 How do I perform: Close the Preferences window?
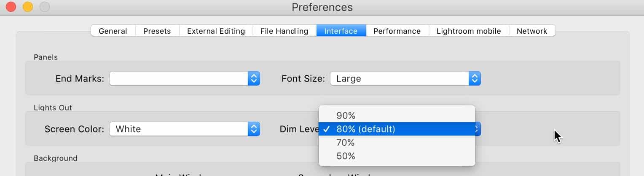click(11, 7)
